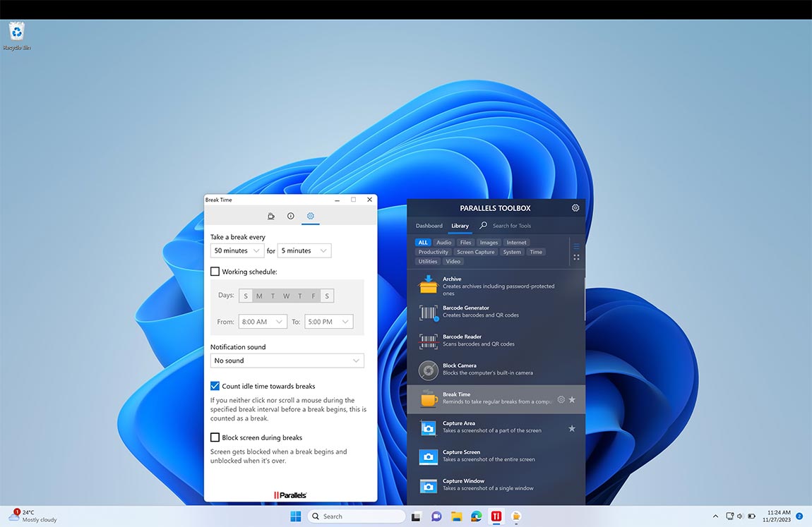Uncheck Count idle time towards breaks
812x527 pixels.
tap(215, 386)
